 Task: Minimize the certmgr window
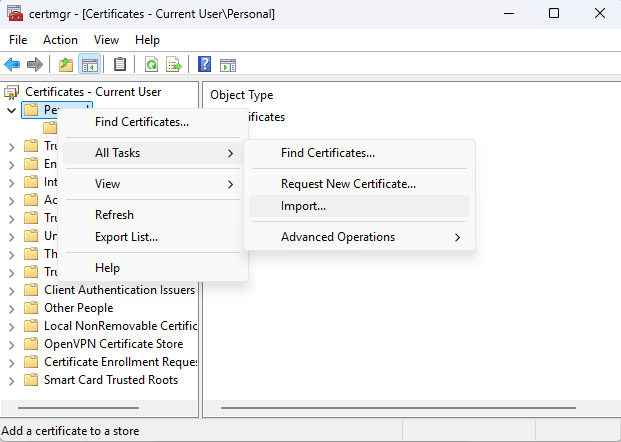(509, 13)
